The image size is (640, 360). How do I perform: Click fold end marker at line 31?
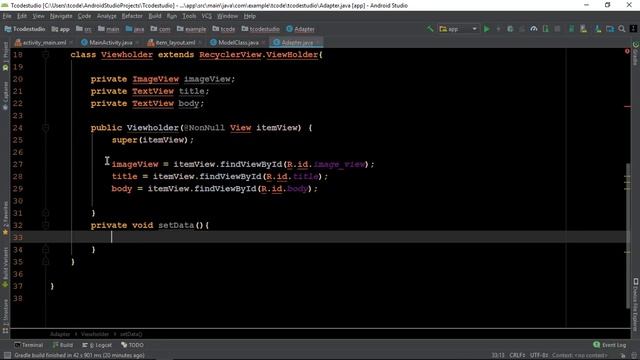click(x=46, y=213)
